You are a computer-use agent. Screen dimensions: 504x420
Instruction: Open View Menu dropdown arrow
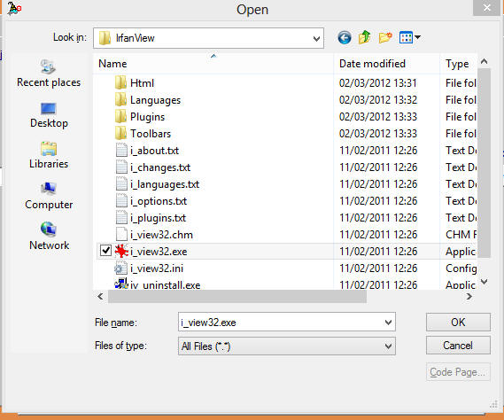417,37
